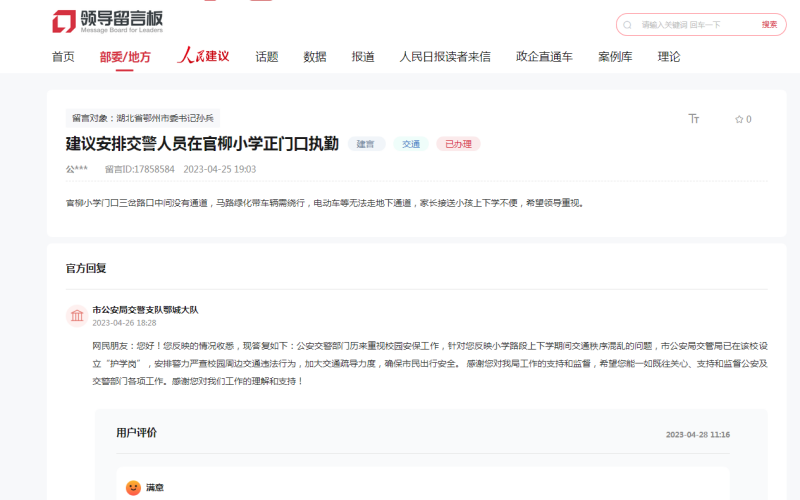Focus the keyword search input field
Image resolution: width=800 pixels, height=500 pixels.
[696, 25]
